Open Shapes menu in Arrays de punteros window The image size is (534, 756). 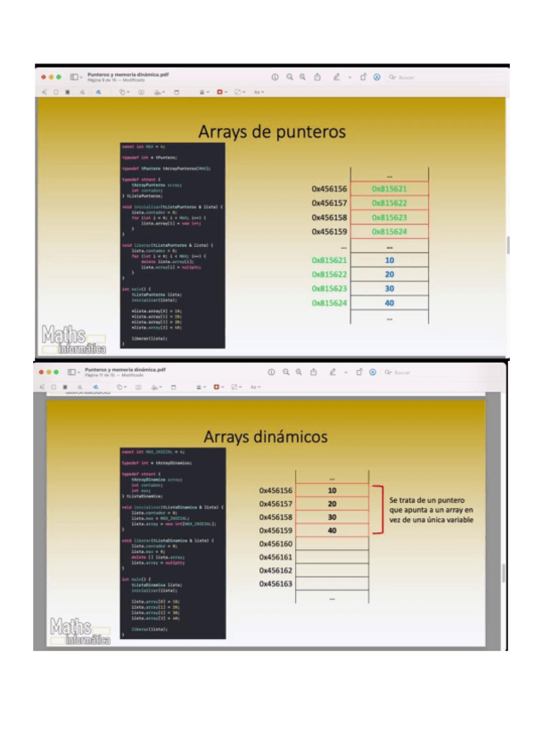[x=124, y=92]
